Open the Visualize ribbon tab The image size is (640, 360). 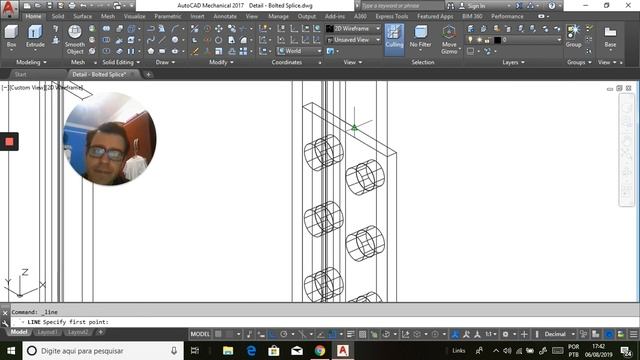pyautogui.click(x=135, y=16)
